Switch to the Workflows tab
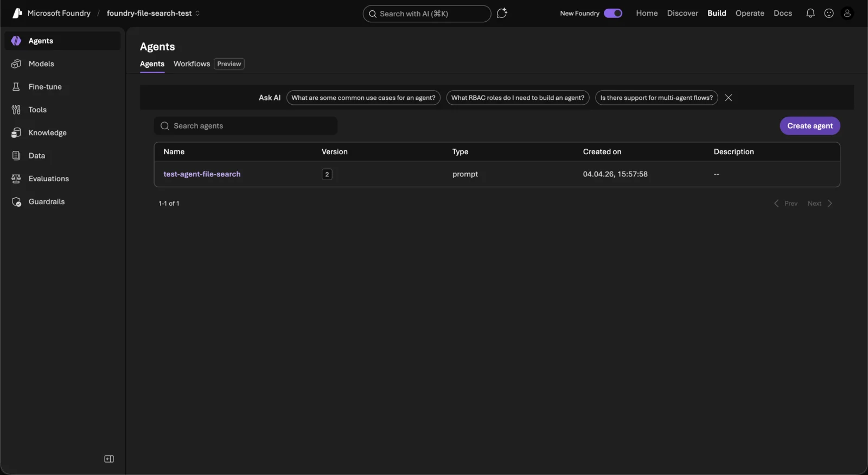Image resolution: width=868 pixels, height=475 pixels. click(x=192, y=64)
